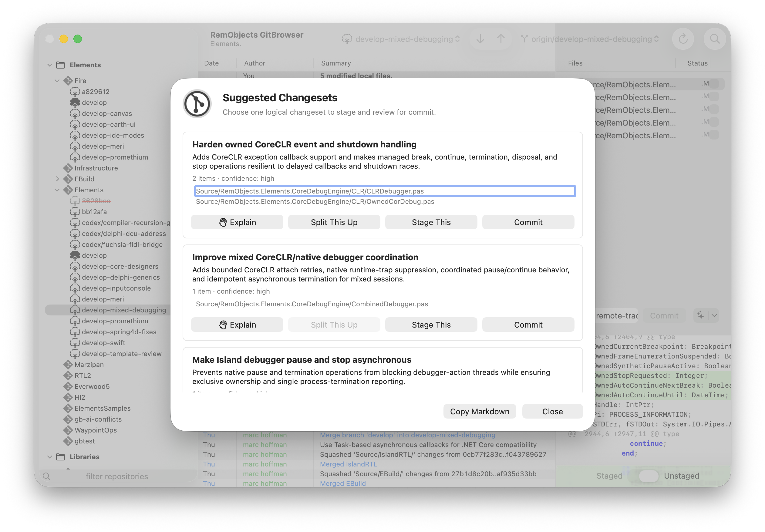
Task: Select the develop-spring4d-fixes branch
Action: [119, 332]
